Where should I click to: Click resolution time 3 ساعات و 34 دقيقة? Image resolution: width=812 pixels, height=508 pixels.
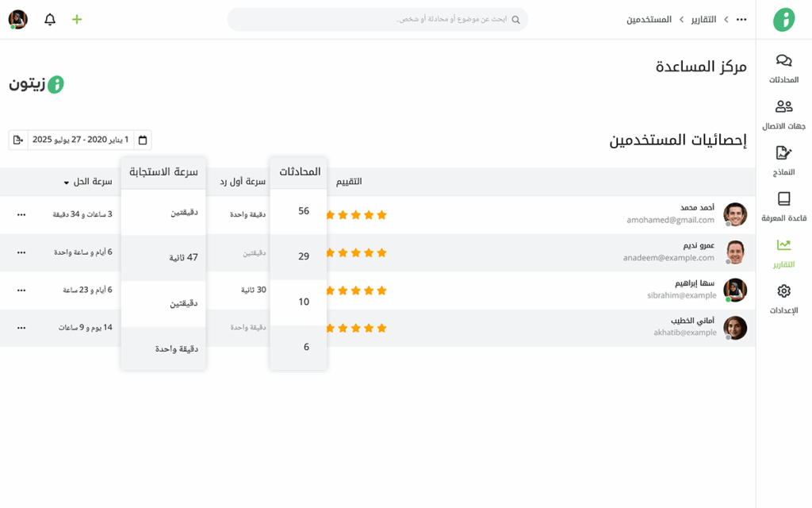(x=82, y=214)
